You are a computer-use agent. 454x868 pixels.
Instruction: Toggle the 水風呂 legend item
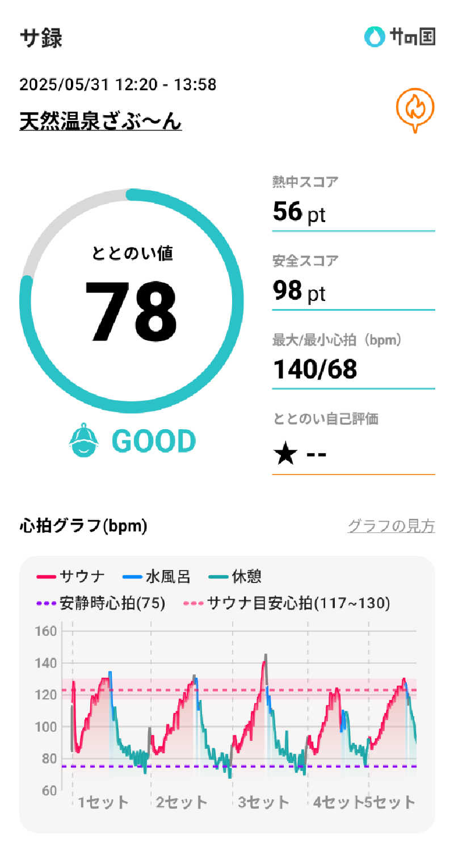[157, 577]
